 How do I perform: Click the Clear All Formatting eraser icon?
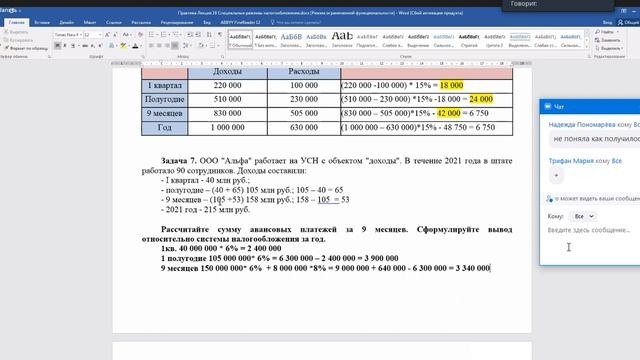point(140,35)
